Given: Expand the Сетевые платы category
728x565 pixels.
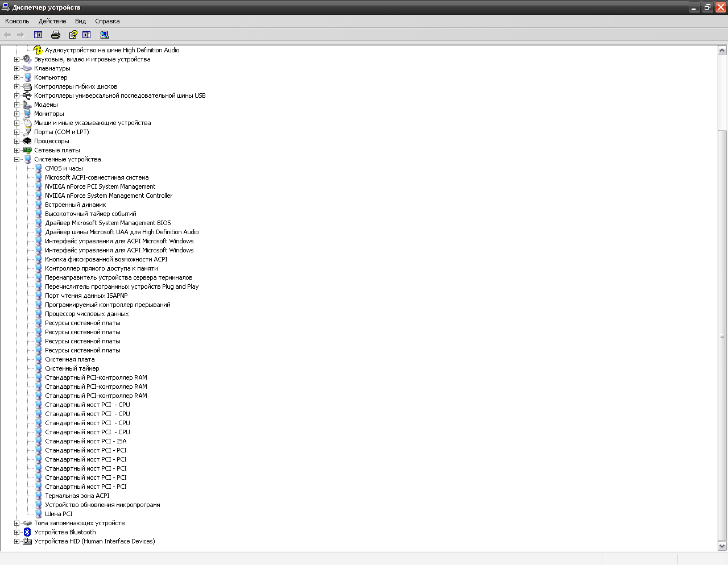Looking at the screenshot, I should click(17, 150).
